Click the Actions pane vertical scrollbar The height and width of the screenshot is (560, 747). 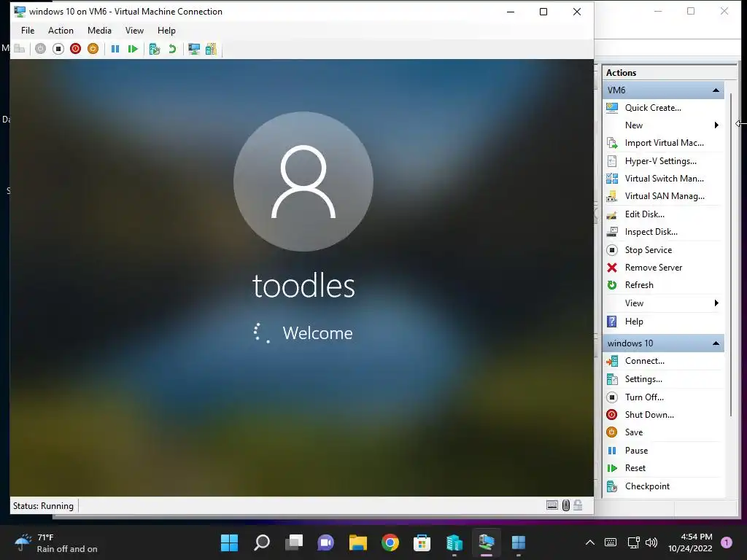pyautogui.click(x=731, y=254)
